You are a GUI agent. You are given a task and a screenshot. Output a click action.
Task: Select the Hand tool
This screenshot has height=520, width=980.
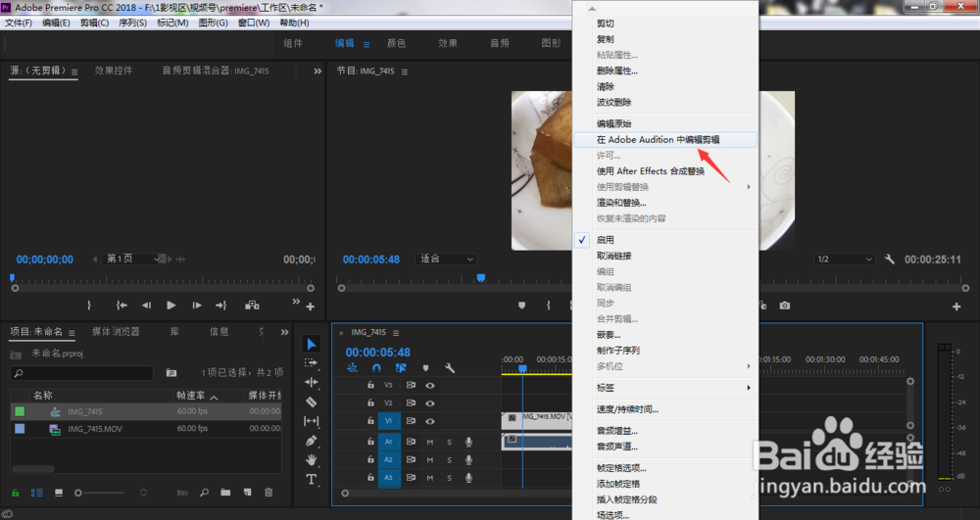312,460
